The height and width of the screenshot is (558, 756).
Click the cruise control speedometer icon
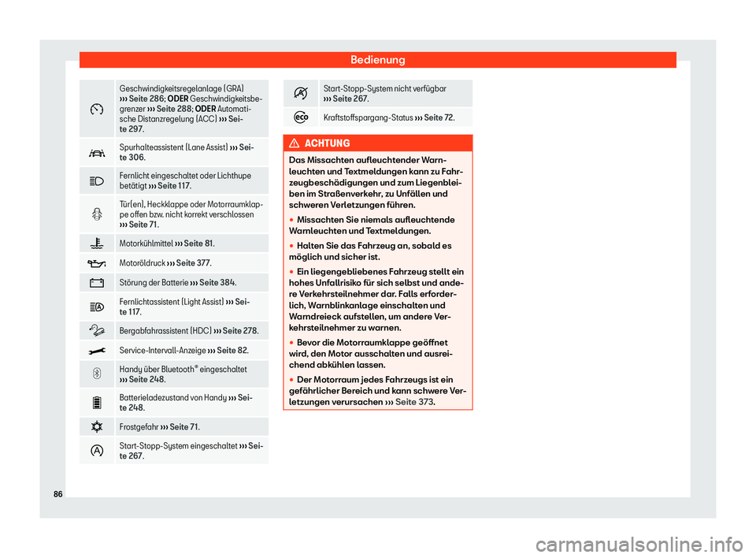click(97, 109)
